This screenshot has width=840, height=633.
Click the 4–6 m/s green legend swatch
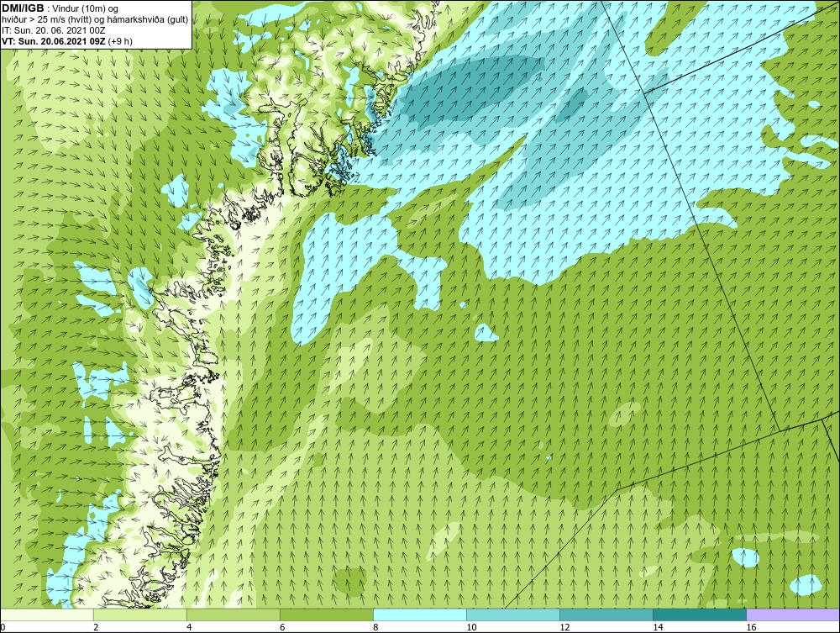pos(233,615)
